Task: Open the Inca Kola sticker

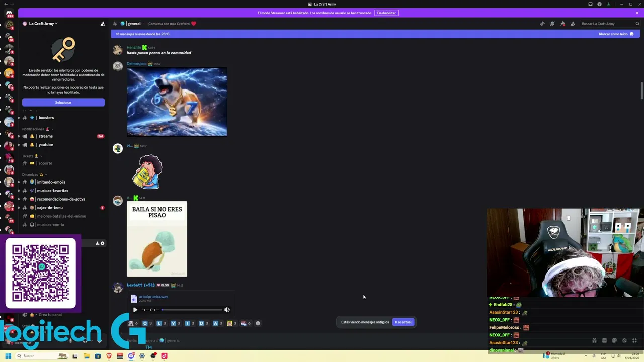Action: (x=147, y=171)
